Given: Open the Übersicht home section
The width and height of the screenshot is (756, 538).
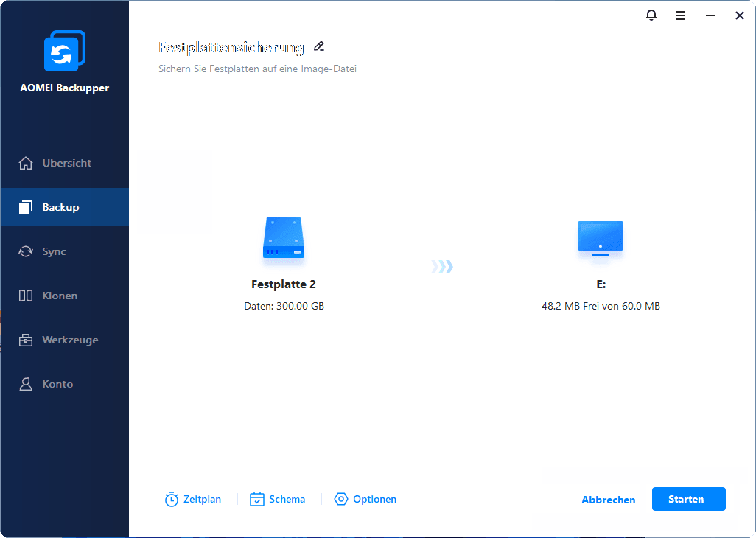Looking at the screenshot, I should click(65, 163).
